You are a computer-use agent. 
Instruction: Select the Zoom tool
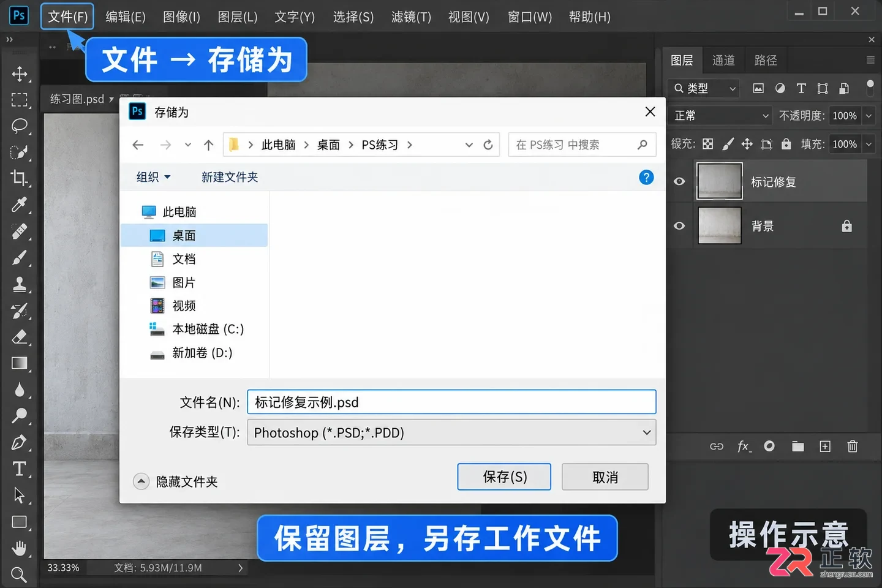20,575
